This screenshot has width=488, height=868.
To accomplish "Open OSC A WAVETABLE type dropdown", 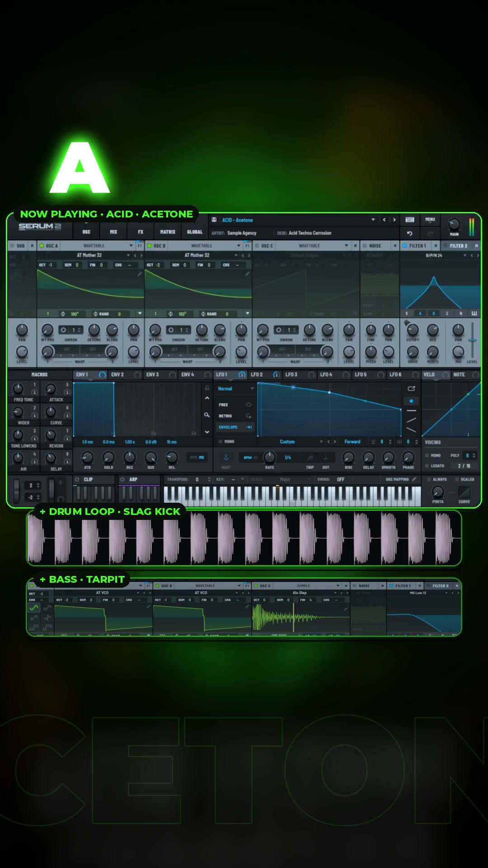I will (131, 246).
